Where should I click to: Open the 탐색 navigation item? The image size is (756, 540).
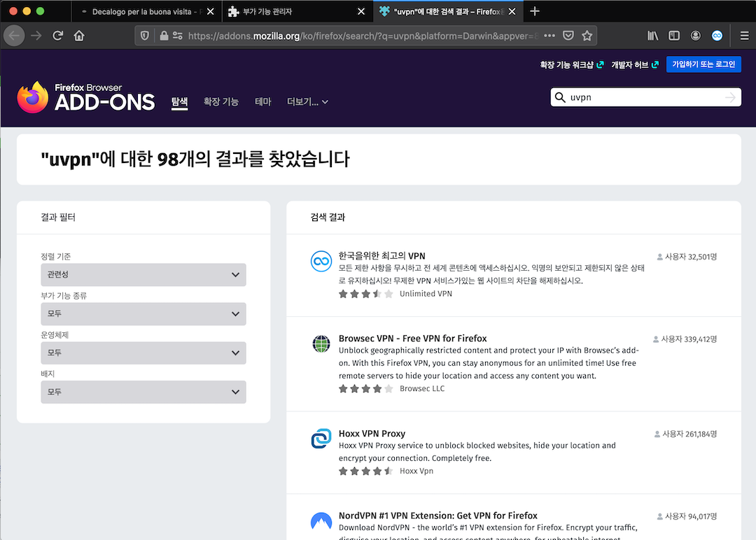tap(179, 101)
